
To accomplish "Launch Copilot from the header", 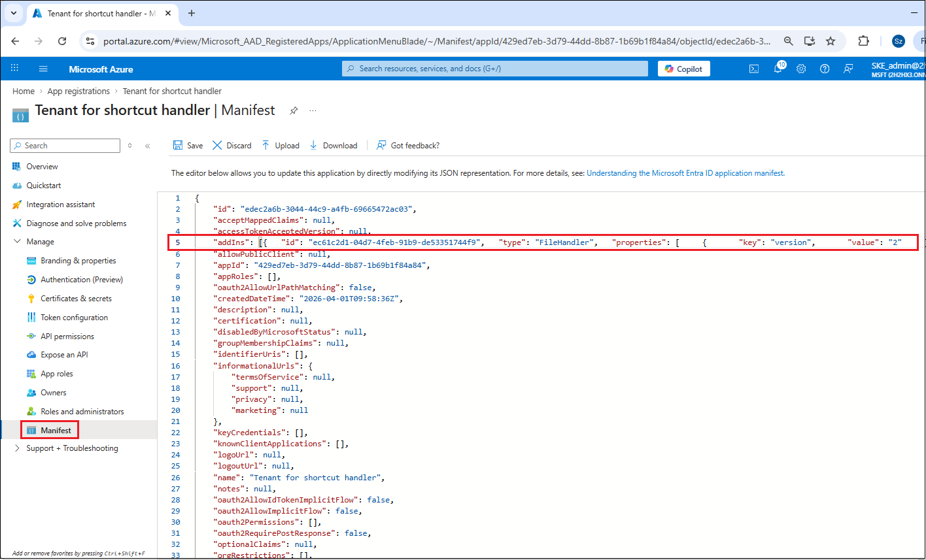I will click(683, 69).
